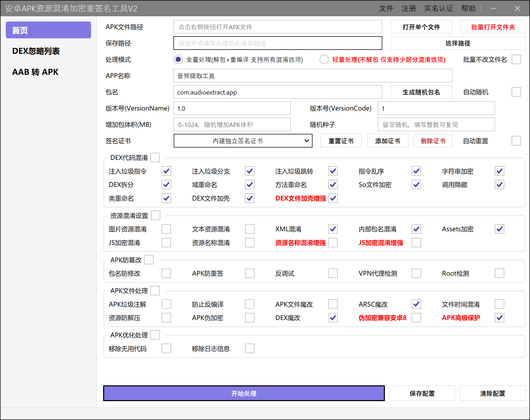Image resolution: width=530 pixels, height=420 pixels.
Task: Open the 实名认证 menu
Action: point(439,8)
